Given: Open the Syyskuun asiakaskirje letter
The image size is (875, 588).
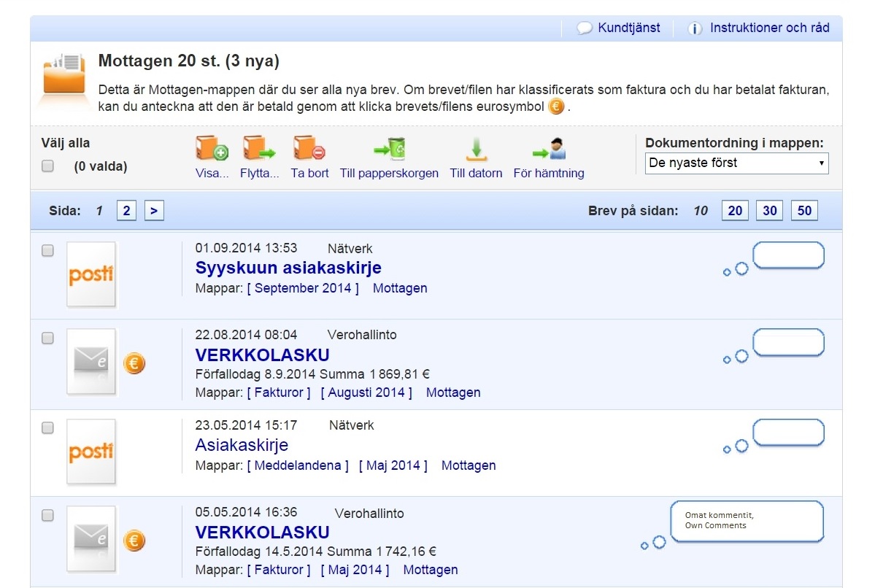Looking at the screenshot, I should [x=288, y=268].
